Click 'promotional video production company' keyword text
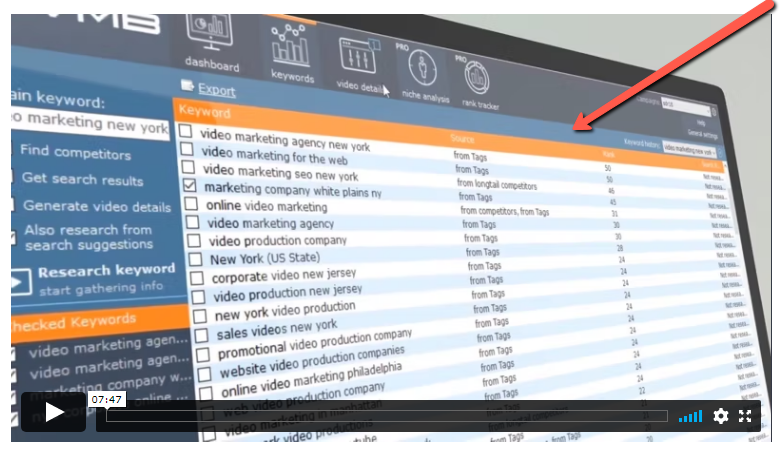This screenshot has height=450, width=780. coord(315,344)
